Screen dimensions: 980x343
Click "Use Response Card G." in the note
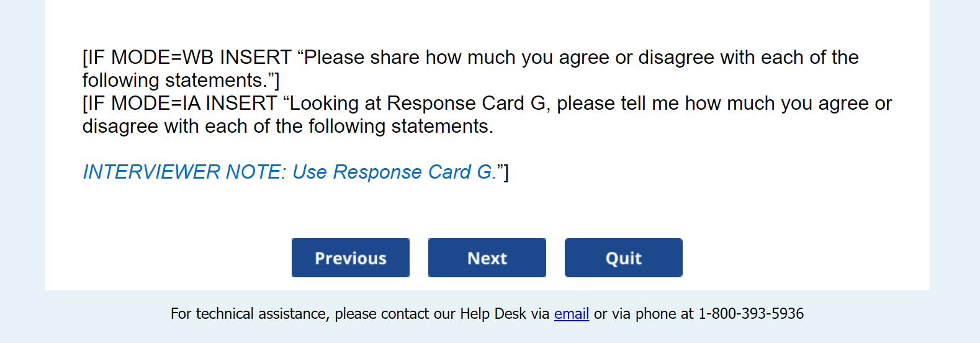point(394,172)
